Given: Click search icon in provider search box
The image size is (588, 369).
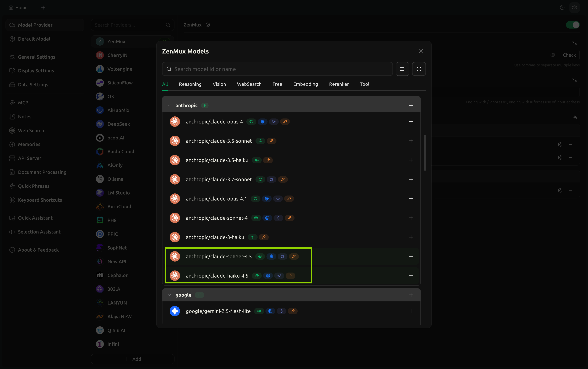Looking at the screenshot, I should (x=168, y=25).
